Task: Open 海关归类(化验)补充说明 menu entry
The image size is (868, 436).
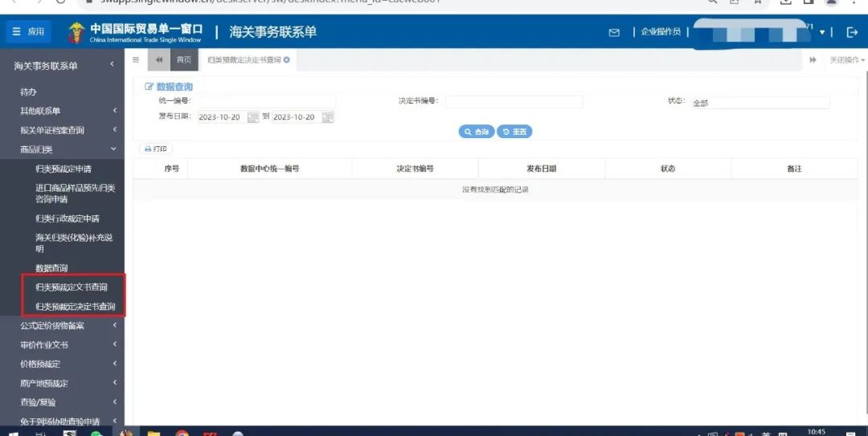Action: tap(74, 243)
